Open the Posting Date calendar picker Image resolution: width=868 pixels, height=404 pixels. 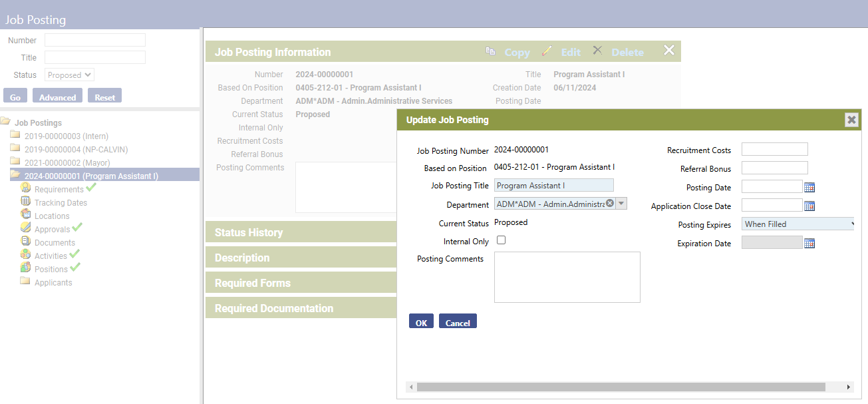(x=809, y=188)
